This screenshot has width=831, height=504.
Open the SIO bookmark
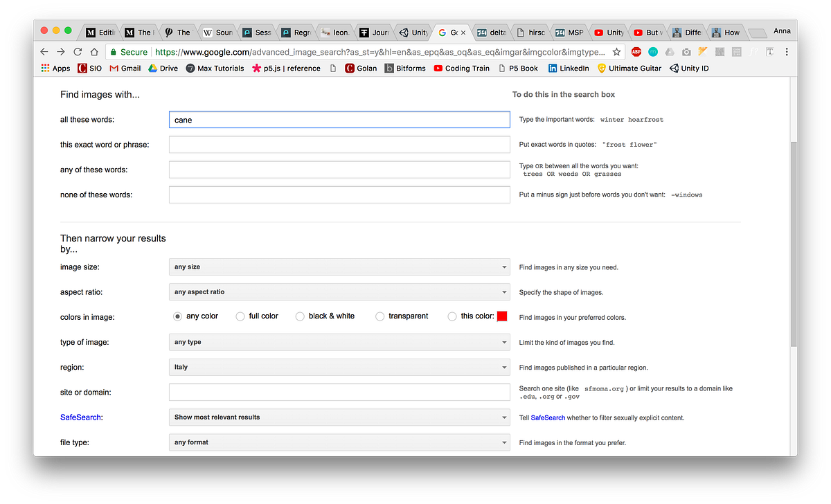pyautogui.click(x=90, y=69)
